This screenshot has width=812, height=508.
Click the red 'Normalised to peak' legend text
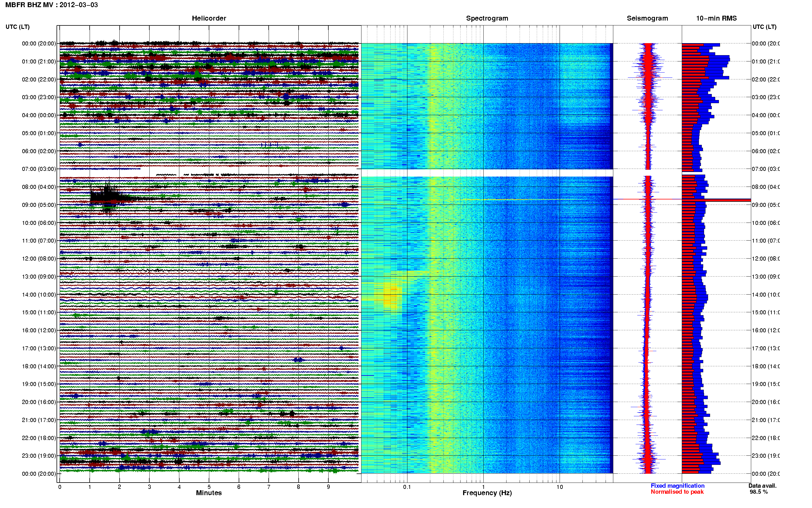point(677,492)
